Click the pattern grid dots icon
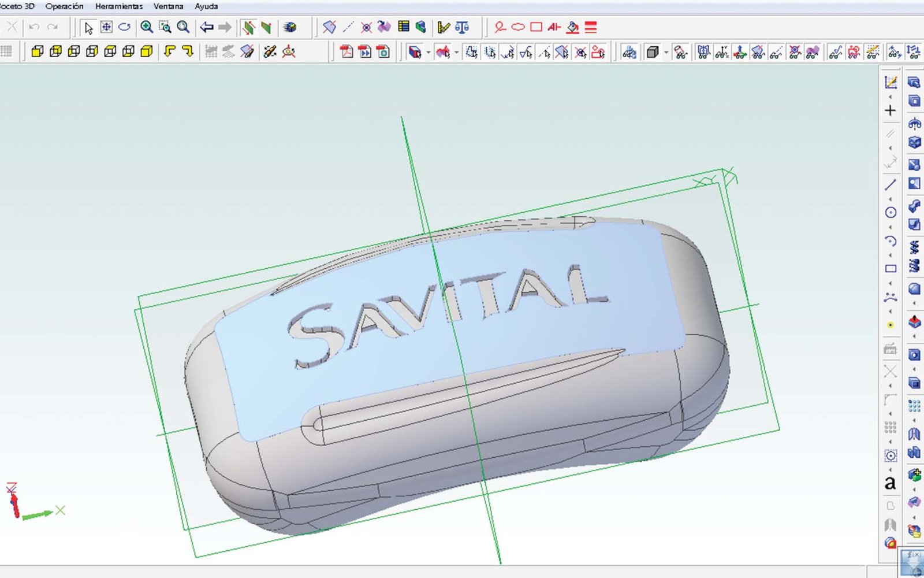Screen dimensions: 924x578 click(x=914, y=405)
